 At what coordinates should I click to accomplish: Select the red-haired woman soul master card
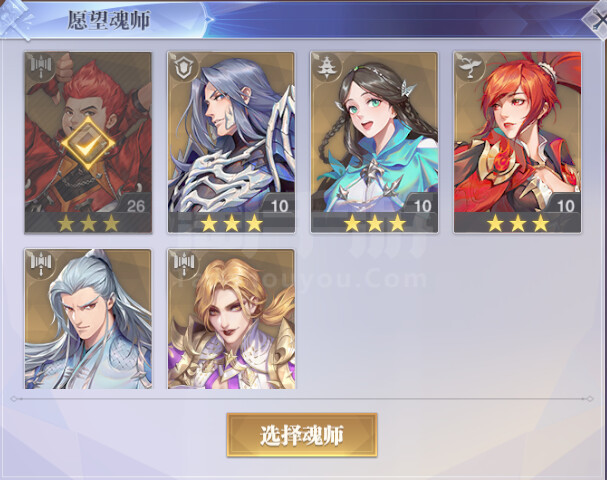tap(517, 142)
